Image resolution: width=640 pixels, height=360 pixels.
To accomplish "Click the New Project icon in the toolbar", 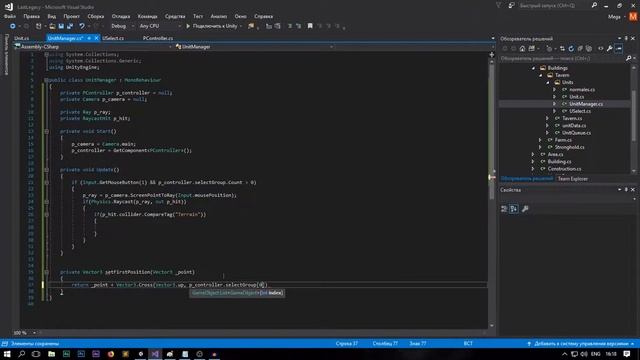I will click(x=39, y=26).
